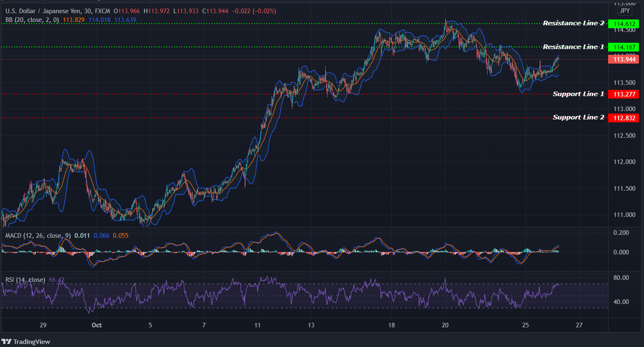Select the Resistance Line 1 label

(x=574, y=47)
